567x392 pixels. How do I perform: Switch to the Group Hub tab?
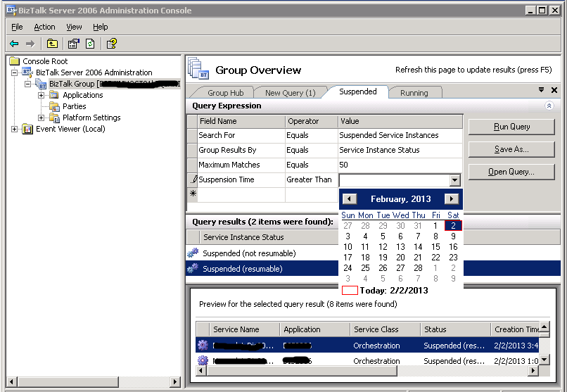pos(225,93)
